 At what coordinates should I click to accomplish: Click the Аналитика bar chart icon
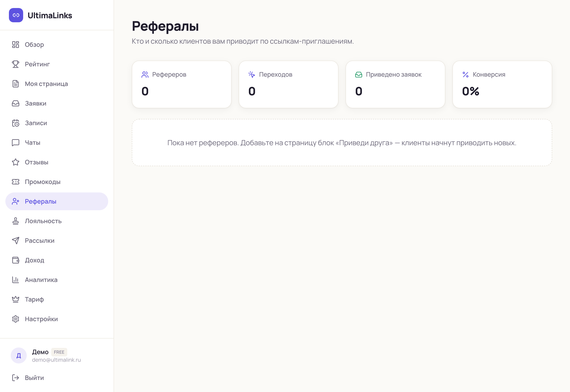coord(15,280)
